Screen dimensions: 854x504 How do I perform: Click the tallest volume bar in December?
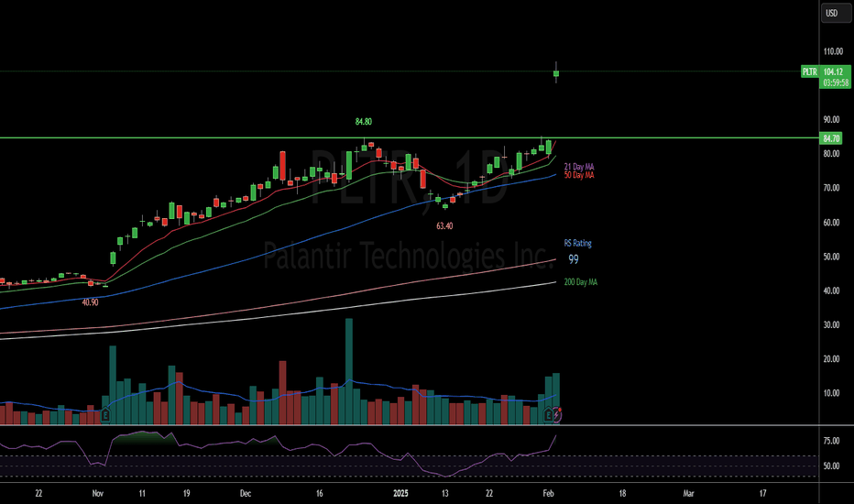(x=349, y=372)
